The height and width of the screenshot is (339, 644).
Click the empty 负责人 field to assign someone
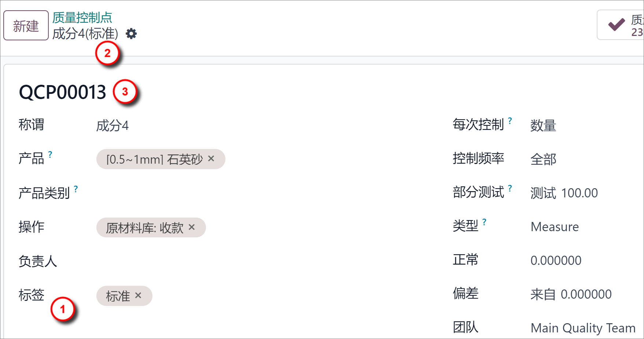pos(147,261)
